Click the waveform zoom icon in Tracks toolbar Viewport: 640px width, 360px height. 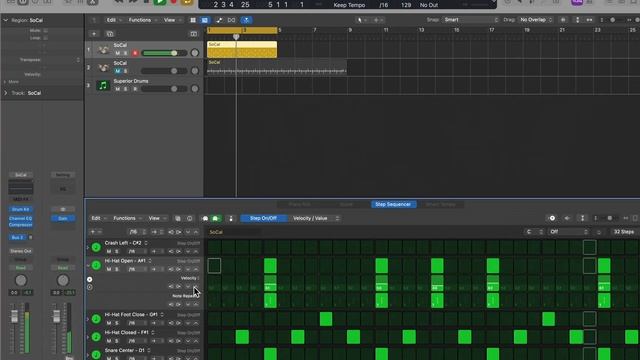563,20
